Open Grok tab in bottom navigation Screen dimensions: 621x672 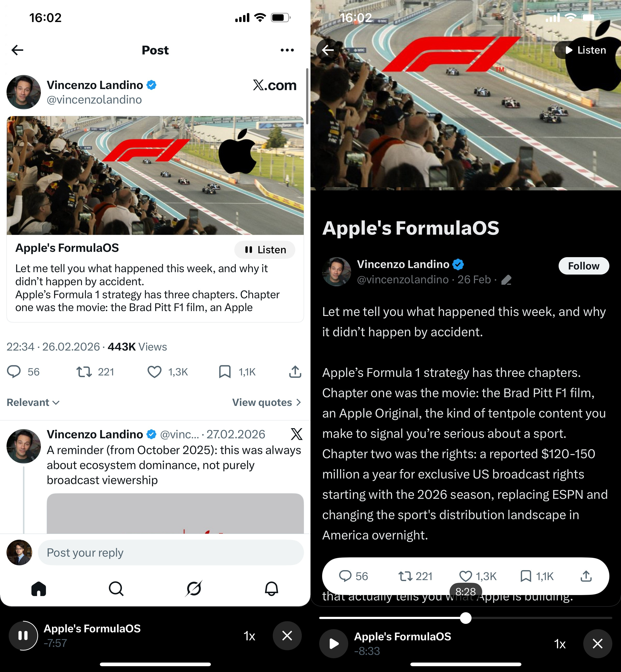194,589
